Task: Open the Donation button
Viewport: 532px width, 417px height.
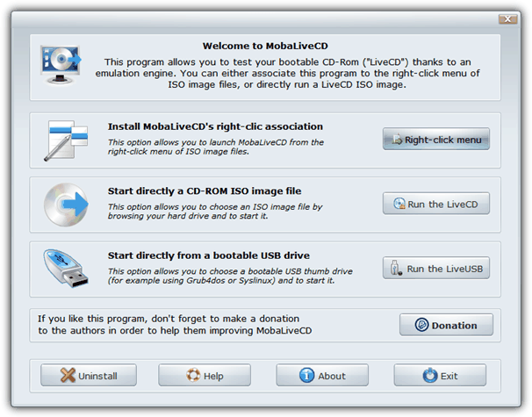Action: pyautogui.click(x=446, y=325)
